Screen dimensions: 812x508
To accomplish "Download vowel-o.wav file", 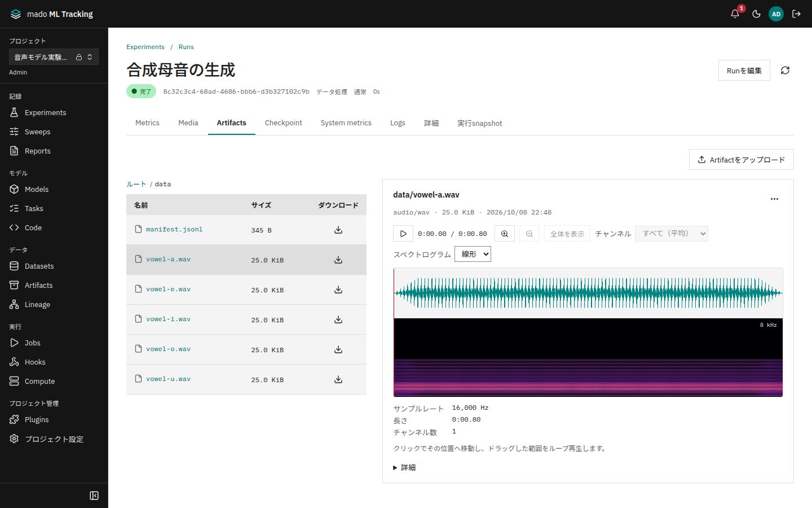I will pos(338,349).
